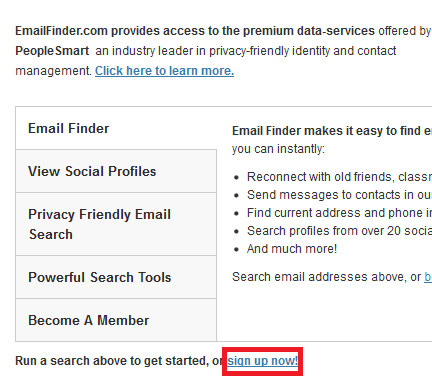Select the Email Finder tab
Viewport: 432px width, 382px height.
pos(116,128)
